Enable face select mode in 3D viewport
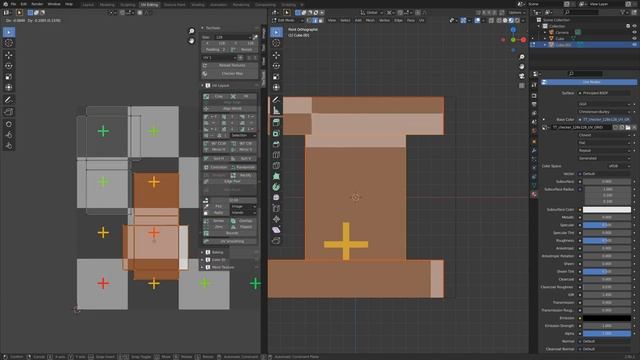The width and height of the screenshot is (640, 360). click(320, 20)
